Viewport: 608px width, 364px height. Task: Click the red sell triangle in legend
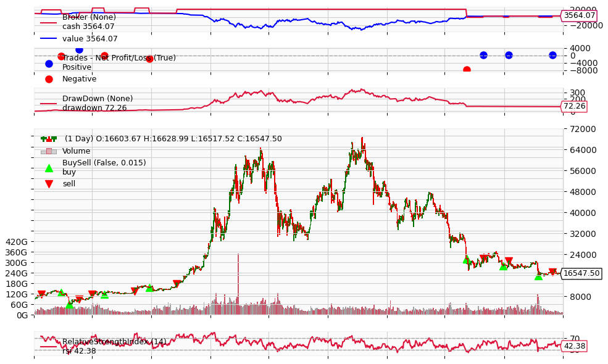click(x=49, y=184)
